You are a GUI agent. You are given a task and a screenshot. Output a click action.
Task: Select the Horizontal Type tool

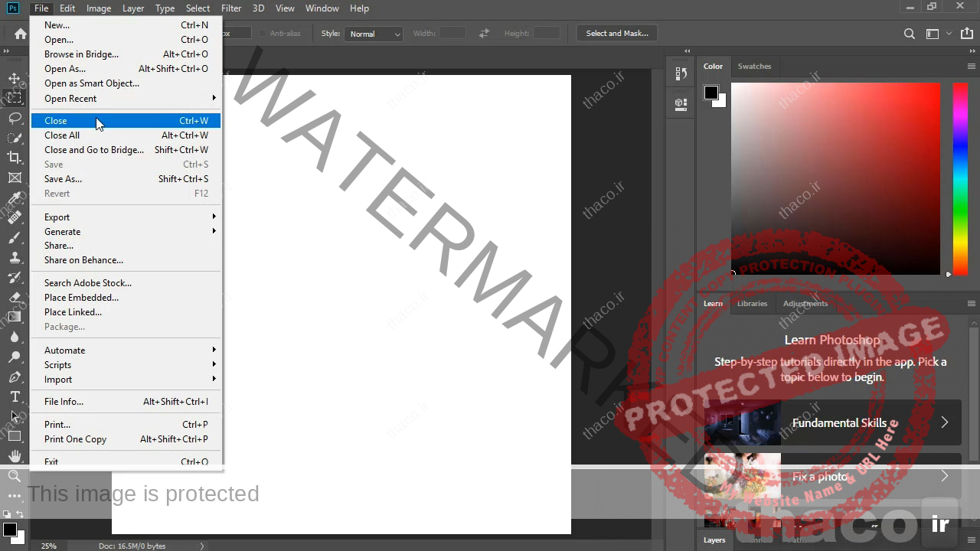15,396
